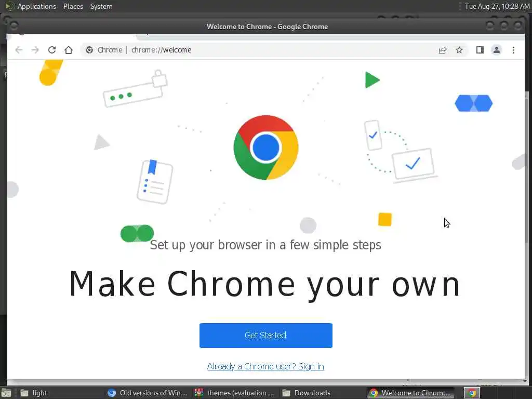Open the System menu
Image resolution: width=532 pixels, height=399 pixels.
(x=101, y=6)
